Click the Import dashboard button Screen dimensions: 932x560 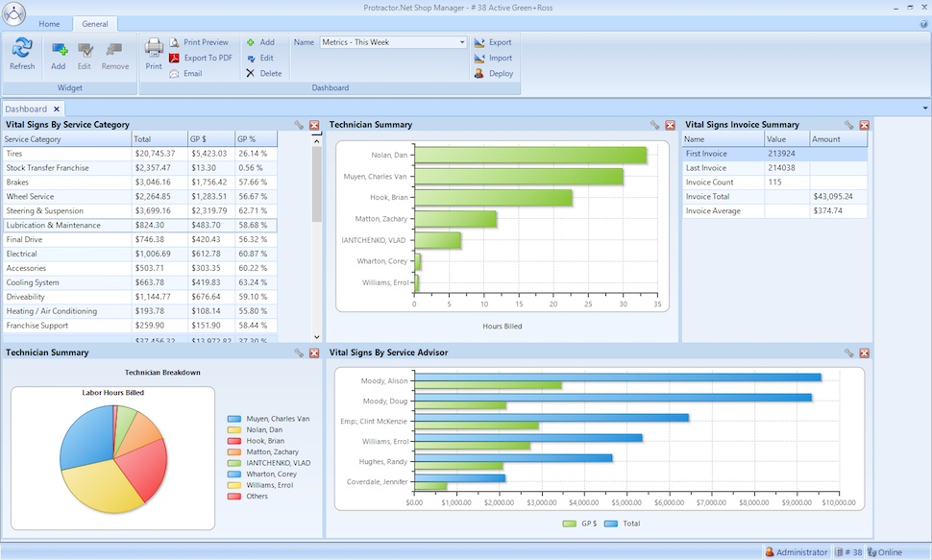pos(493,59)
